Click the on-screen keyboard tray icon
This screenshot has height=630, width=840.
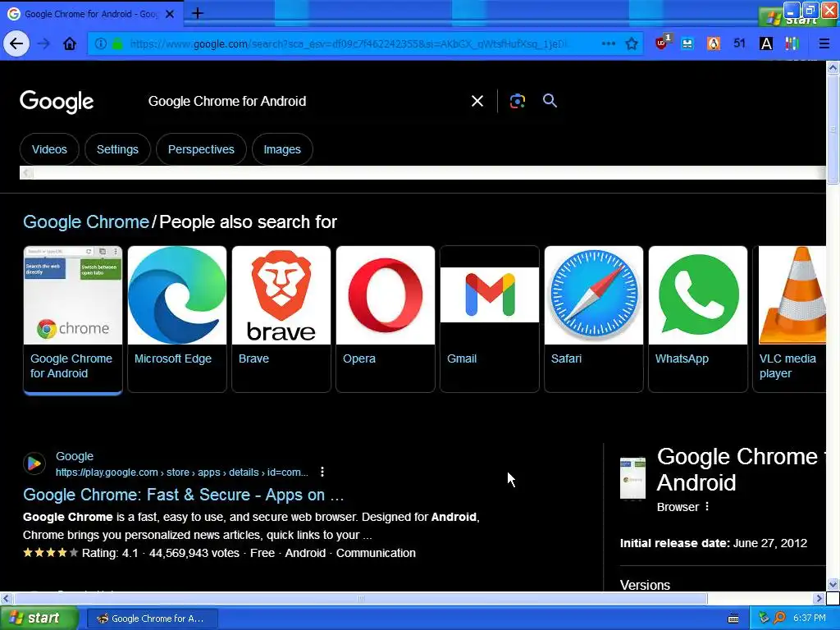click(733, 619)
